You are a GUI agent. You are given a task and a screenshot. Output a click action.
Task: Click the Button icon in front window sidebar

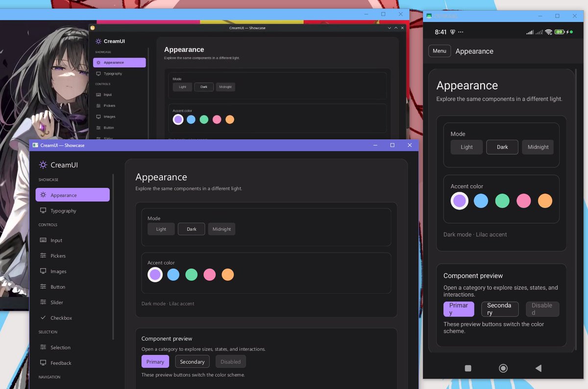(x=43, y=287)
